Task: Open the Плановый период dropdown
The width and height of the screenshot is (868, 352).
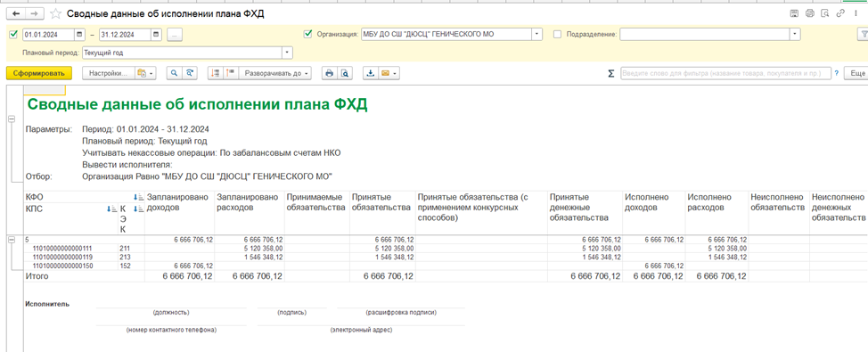Action: coord(287,53)
